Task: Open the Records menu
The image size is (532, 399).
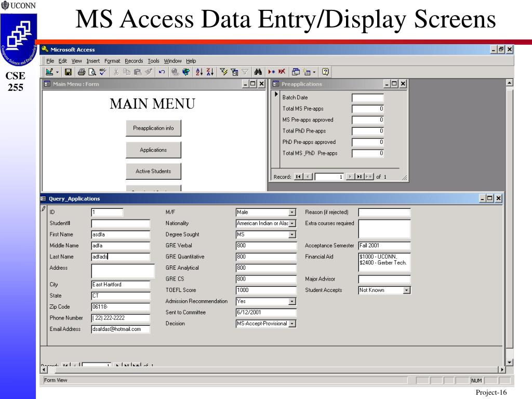Action: pos(134,61)
